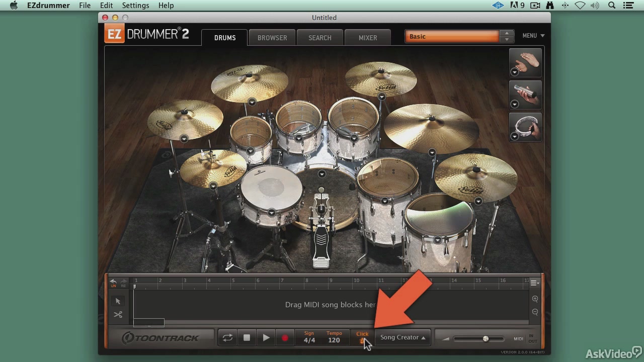This screenshot has width=644, height=362.
Task: Open hand claps instrument dropdown arrow
Action: (x=515, y=72)
